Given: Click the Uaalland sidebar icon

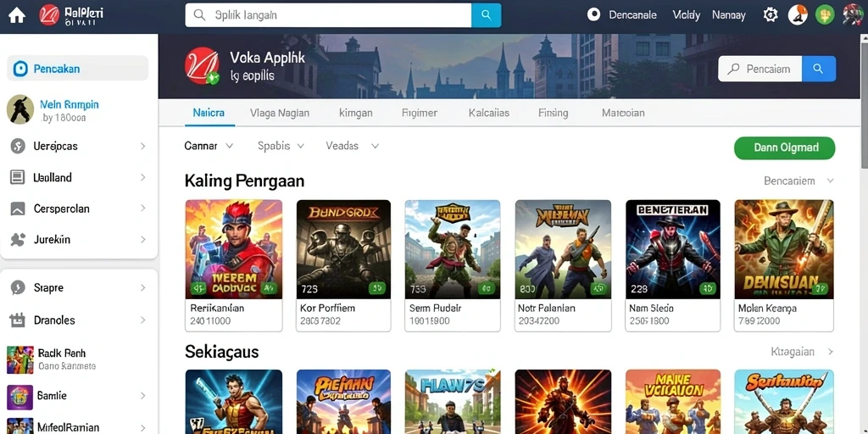Looking at the screenshot, I should pyautogui.click(x=18, y=177).
